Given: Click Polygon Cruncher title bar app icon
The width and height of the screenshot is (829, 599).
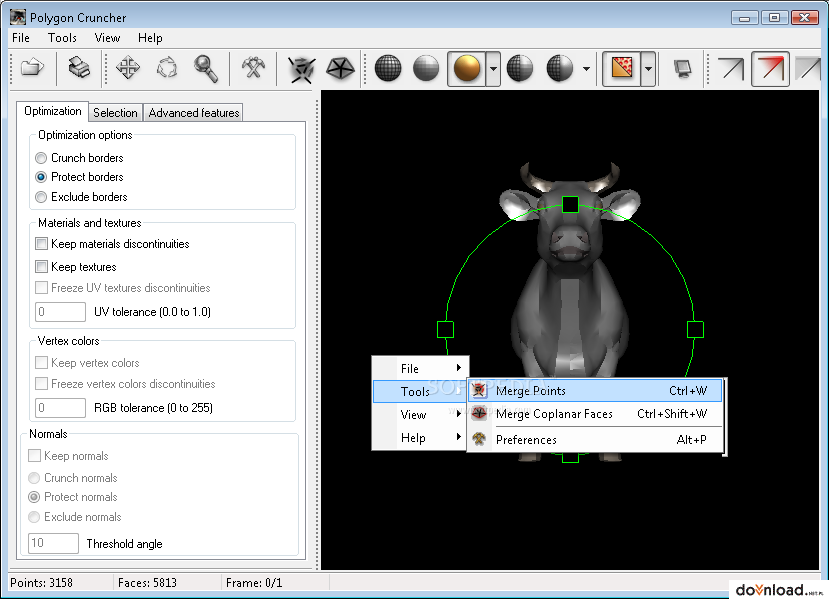Looking at the screenshot, I should pos(17,17).
